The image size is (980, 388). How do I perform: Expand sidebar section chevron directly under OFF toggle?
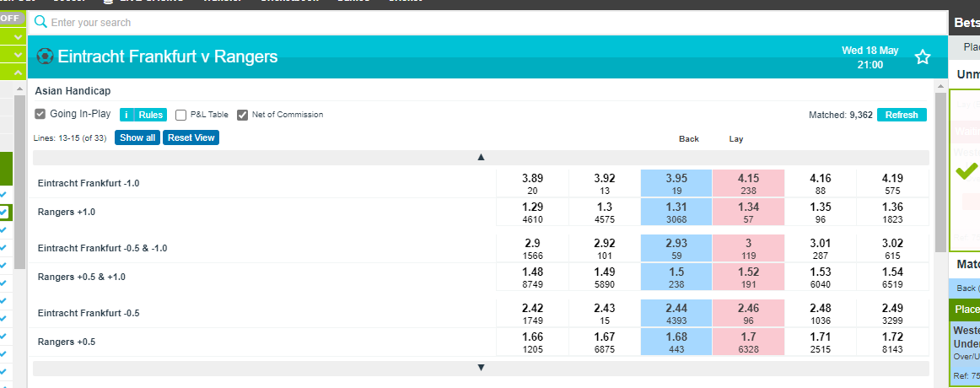18,37
